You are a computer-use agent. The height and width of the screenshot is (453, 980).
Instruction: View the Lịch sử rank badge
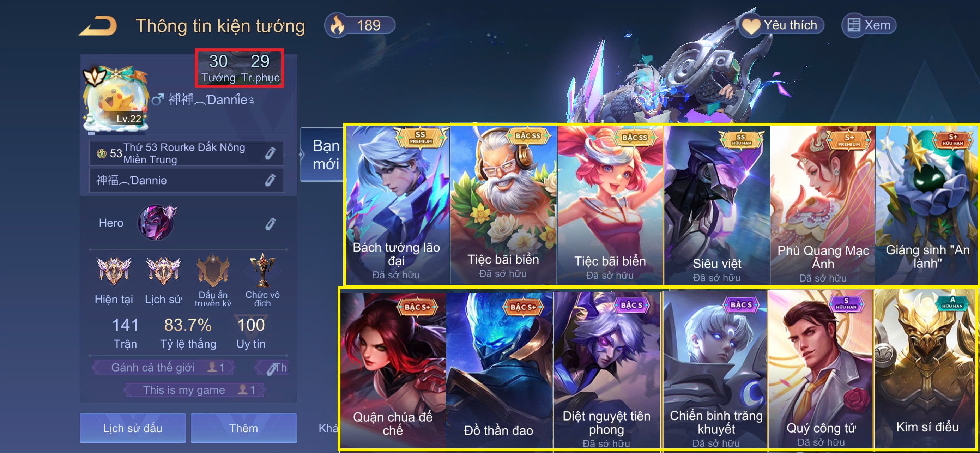coord(164,271)
